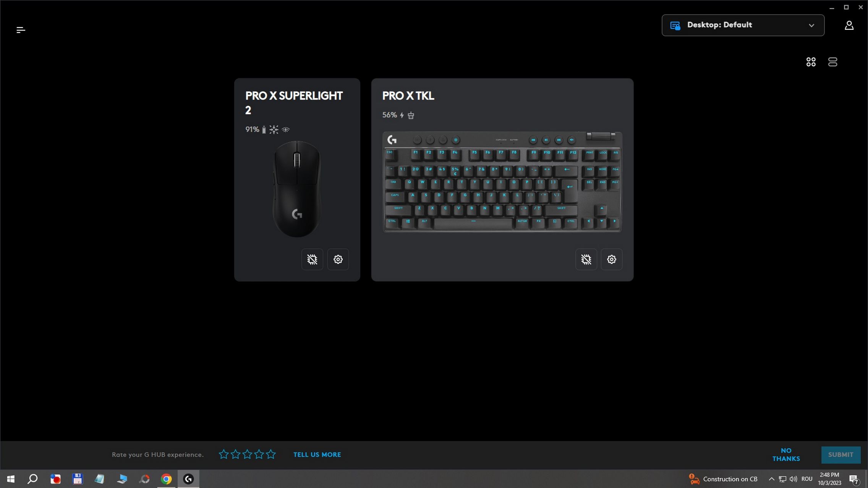Click onboard memory icon for PRO X SUPERLIGHT 2
The height and width of the screenshot is (488, 868).
click(x=312, y=259)
